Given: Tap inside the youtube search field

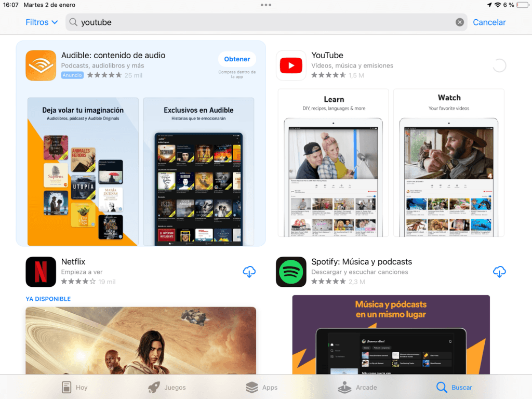Looking at the screenshot, I should pos(156,22).
